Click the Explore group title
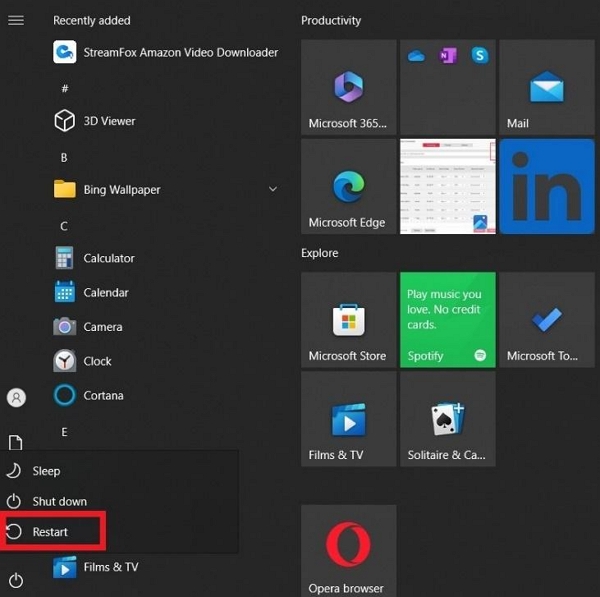Viewport: 600px width, 597px height. coord(320,253)
